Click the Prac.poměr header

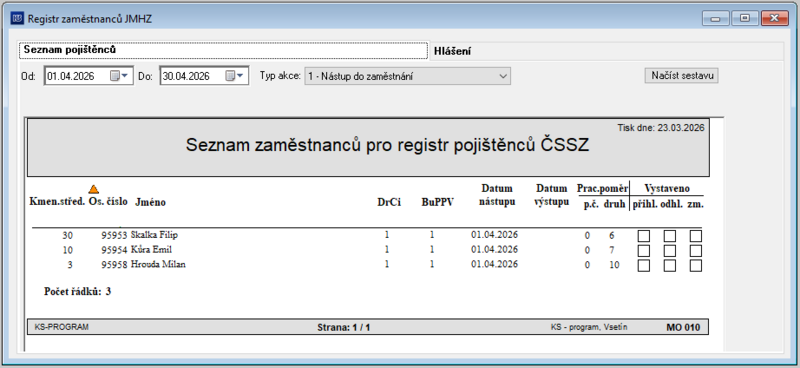(x=602, y=188)
